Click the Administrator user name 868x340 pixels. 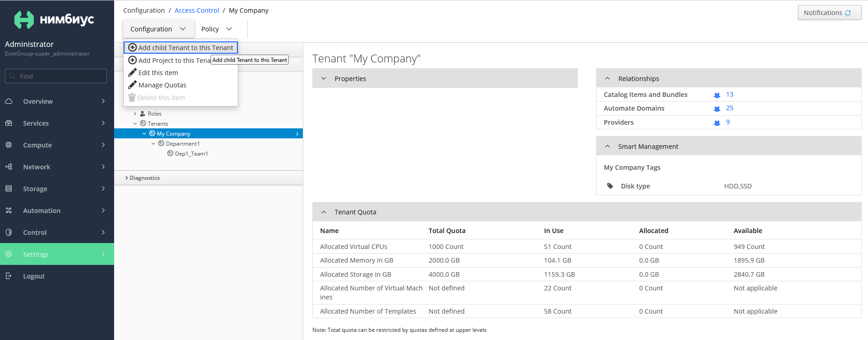[29, 44]
